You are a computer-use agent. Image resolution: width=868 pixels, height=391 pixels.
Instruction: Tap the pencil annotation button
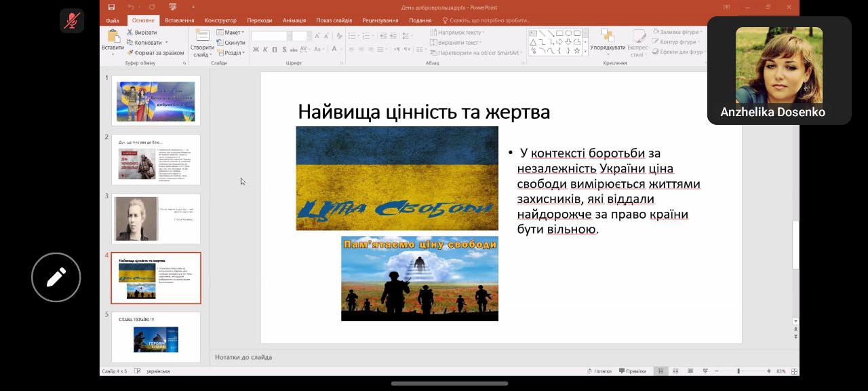[56, 277]
